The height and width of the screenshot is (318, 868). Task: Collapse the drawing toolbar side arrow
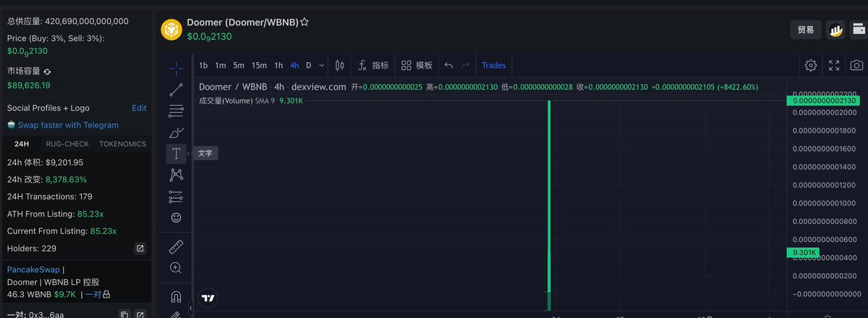coord(191,308)
